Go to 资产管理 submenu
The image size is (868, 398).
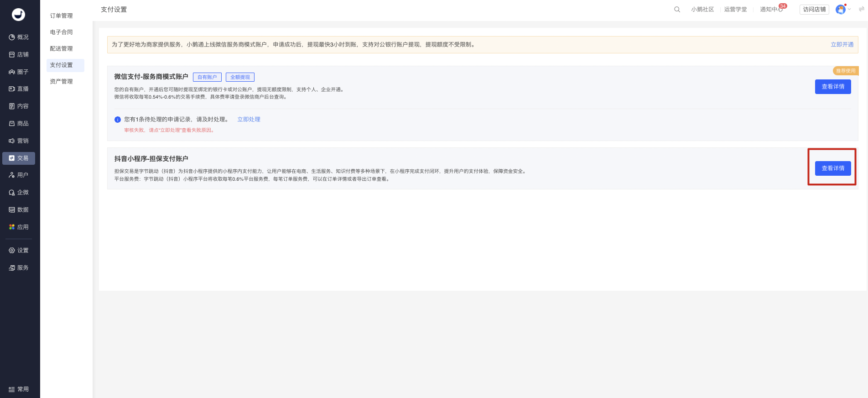tap(62, 82)
